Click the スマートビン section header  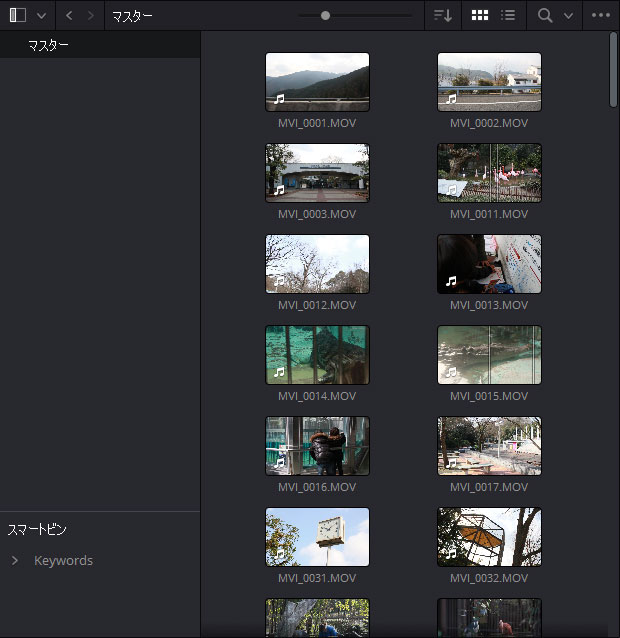[37, 529]
